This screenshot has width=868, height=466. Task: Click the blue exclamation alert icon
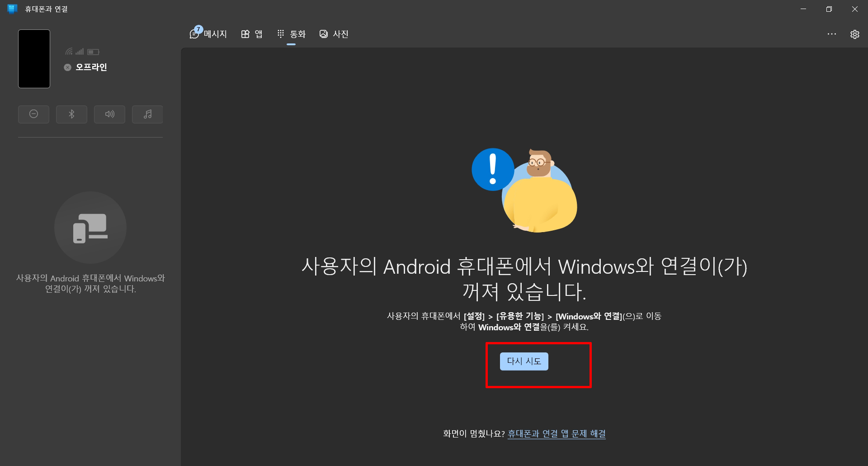pyautogui.click(x=493, y=169)
